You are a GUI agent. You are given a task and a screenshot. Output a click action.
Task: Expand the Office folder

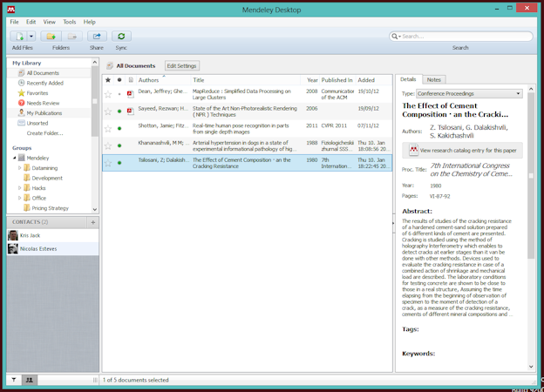point(20,199)
